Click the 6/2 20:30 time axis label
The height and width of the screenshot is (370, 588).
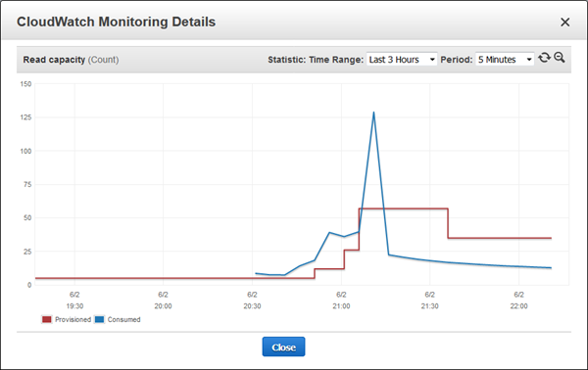click(x=252, y=301)
